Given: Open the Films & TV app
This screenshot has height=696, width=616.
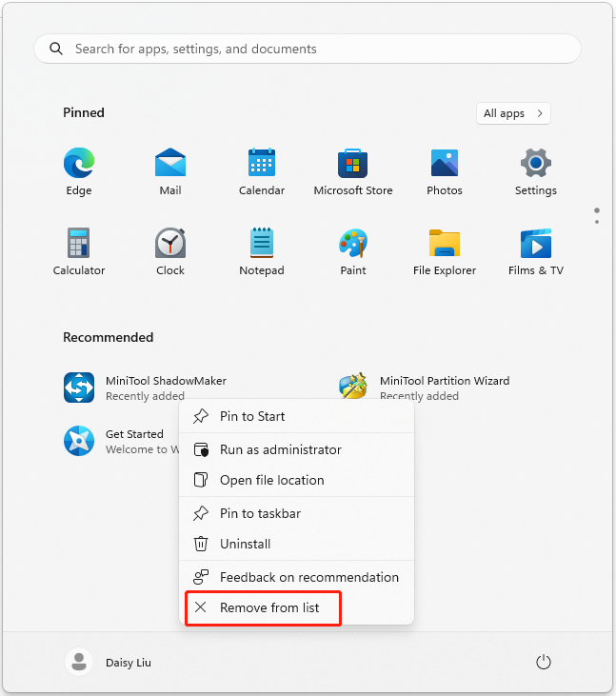Looking at the screenshot, I should pos(536,244).
